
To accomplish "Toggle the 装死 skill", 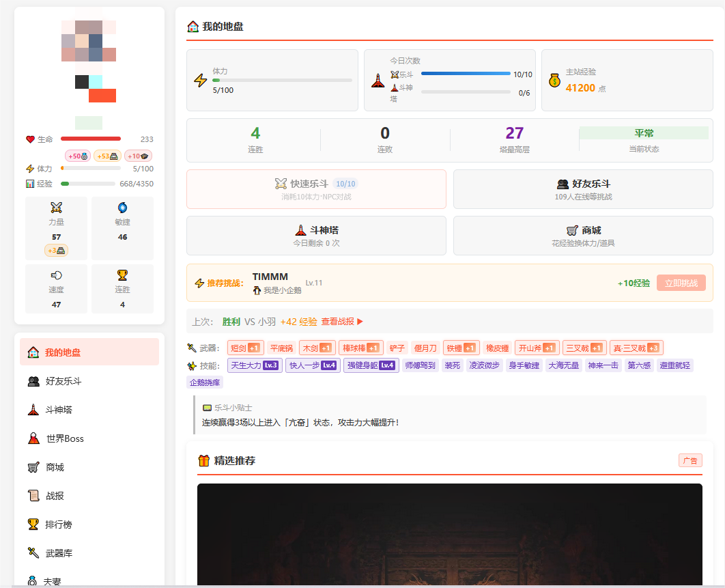I will [x=452, y=365].
